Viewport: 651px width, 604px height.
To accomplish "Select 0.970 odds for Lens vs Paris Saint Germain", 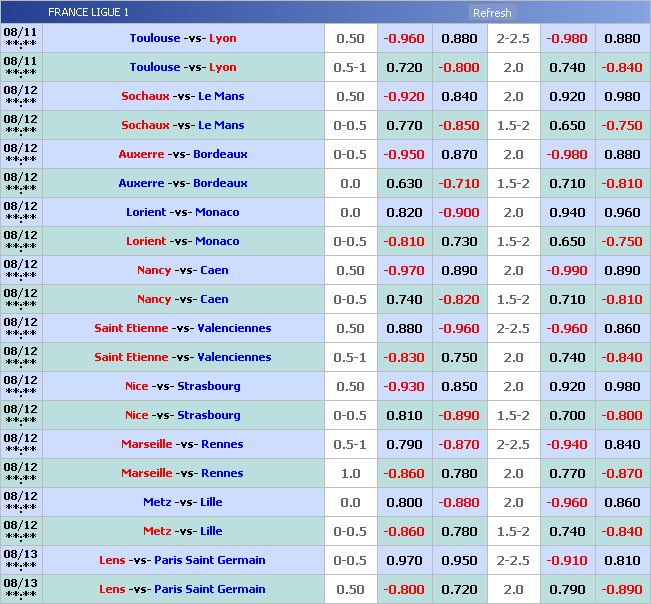I will coord(404,561).
